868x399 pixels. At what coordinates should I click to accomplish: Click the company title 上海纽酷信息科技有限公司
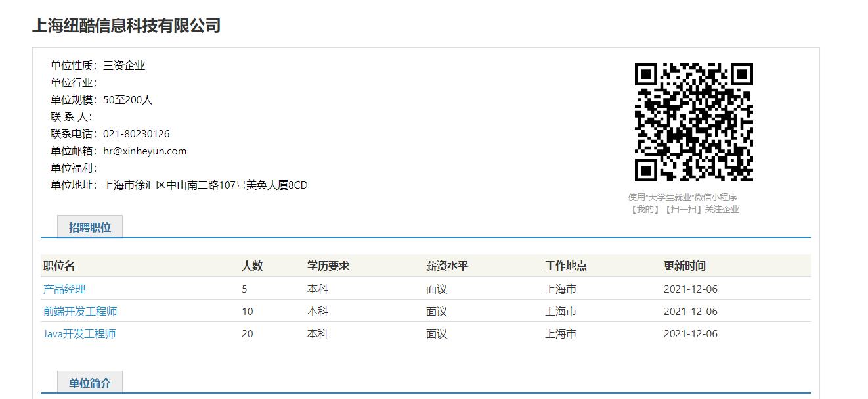[x=126, y=26]
